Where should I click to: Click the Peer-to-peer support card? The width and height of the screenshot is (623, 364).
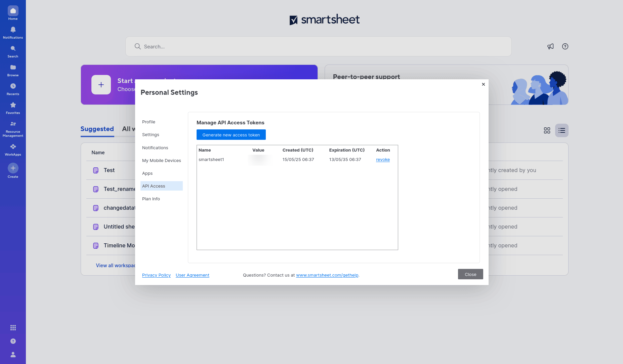click(x=446, y=85)
